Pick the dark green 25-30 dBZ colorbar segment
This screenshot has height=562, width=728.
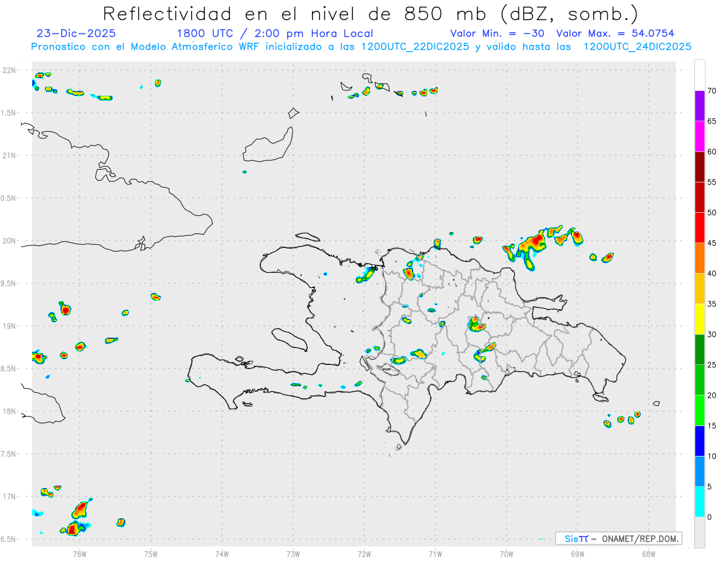pyautogui.click(x=699, y=349)
